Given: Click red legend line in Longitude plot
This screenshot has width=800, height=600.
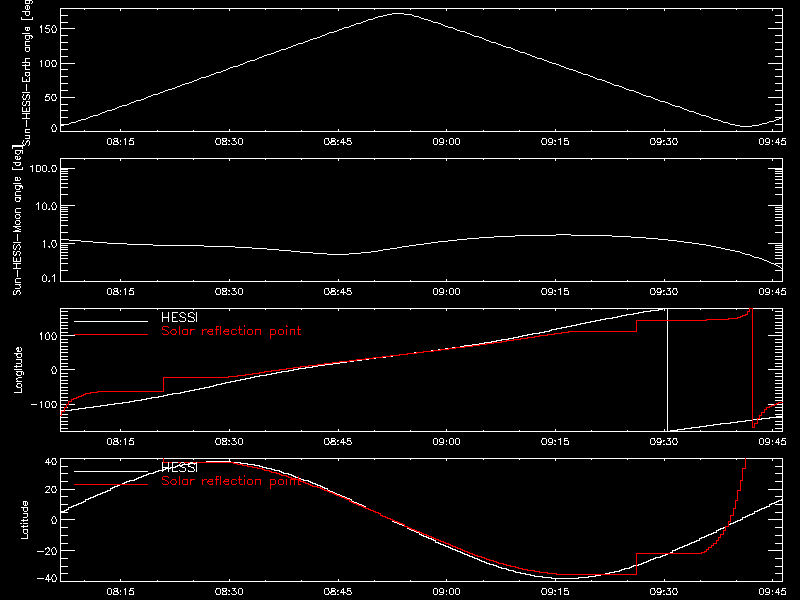Looking at the screenshot, I should point(111,335).
